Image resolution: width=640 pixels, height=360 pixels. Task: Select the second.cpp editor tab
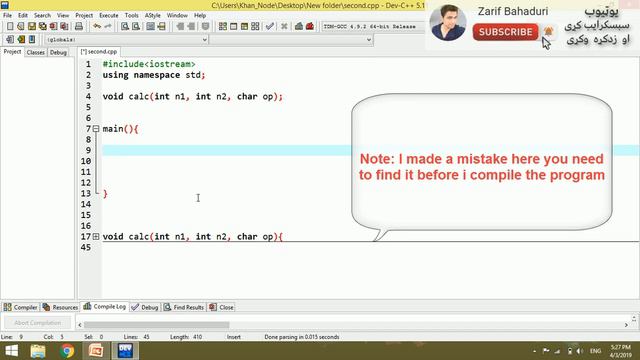point(99,52)
